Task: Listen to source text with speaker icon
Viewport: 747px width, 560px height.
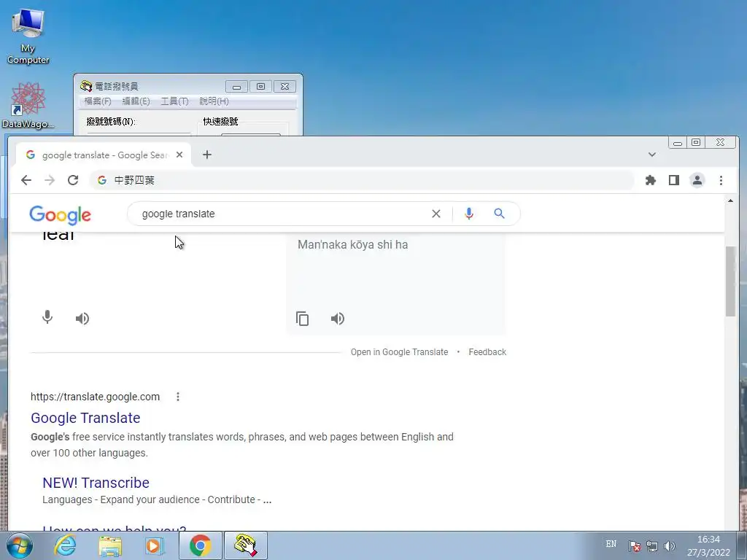Action: 82,318
